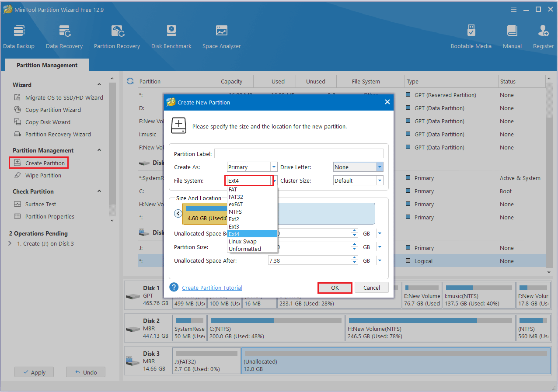
Task: Select Disk 1 GPT disk header
Action: [148, 295]
